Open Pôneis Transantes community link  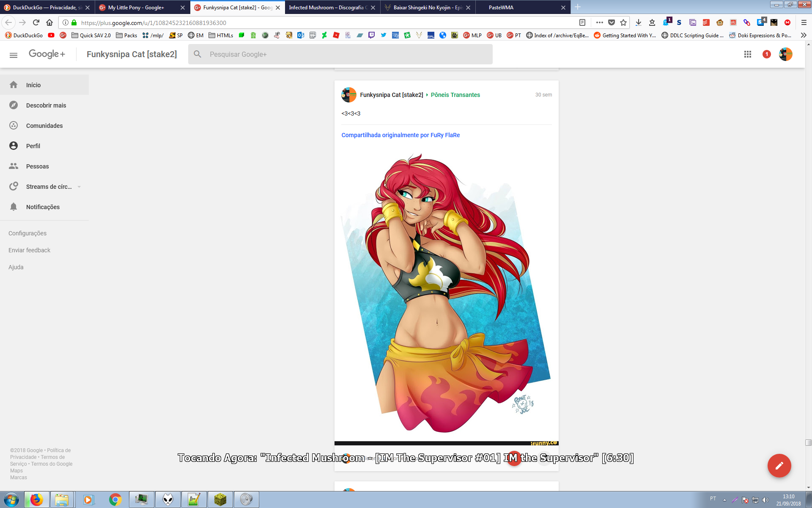(x=455, y=95)
